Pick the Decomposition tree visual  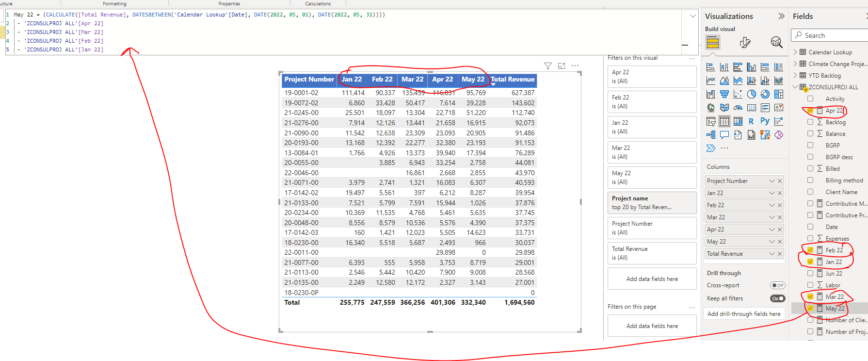point(711,135)
